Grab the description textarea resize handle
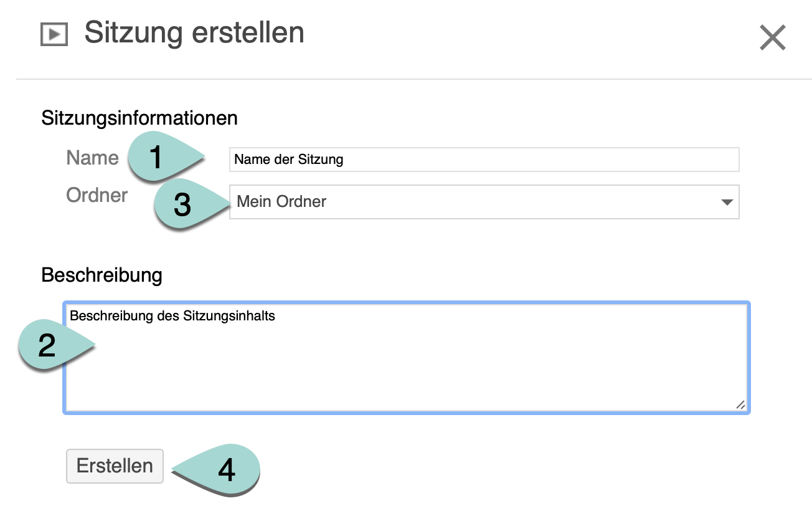The image size is (812, 531). point(740,405)
